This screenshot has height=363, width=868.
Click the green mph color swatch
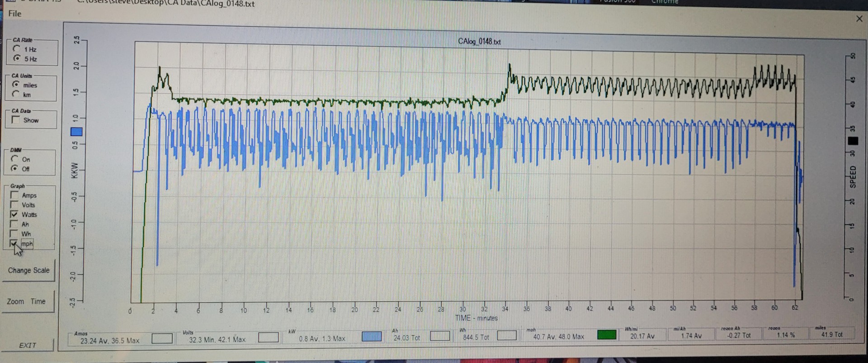point(607,335)
